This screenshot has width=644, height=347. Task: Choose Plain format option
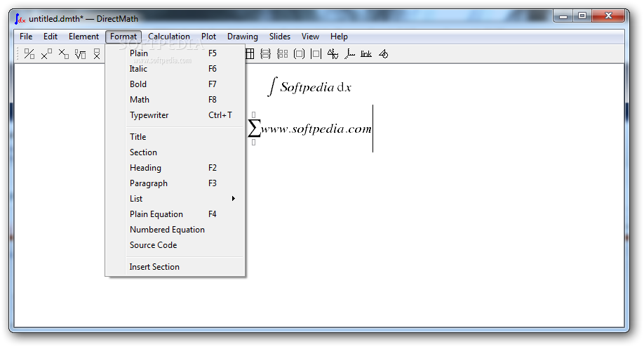[x=175, y=53]
